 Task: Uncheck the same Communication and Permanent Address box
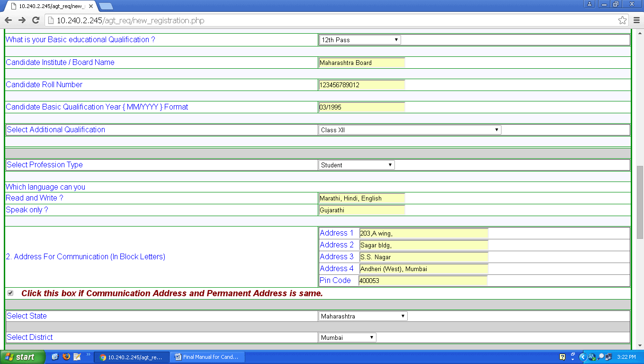(10, 293)
